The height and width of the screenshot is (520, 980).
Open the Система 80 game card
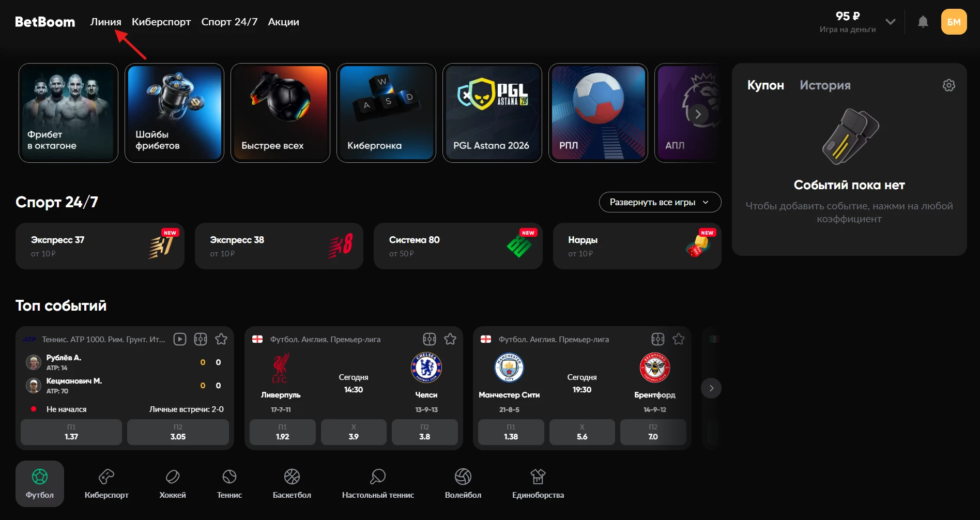pyautogui.click(x=458, y=246)
